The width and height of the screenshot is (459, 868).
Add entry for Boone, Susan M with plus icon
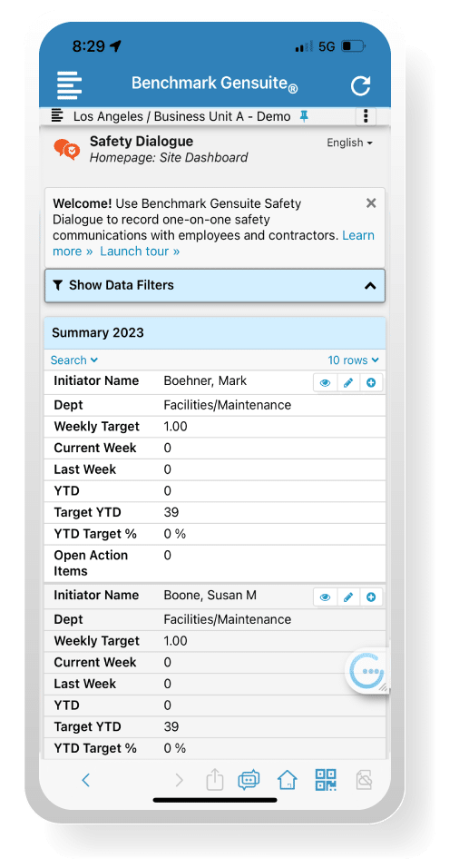pos(371,597)
